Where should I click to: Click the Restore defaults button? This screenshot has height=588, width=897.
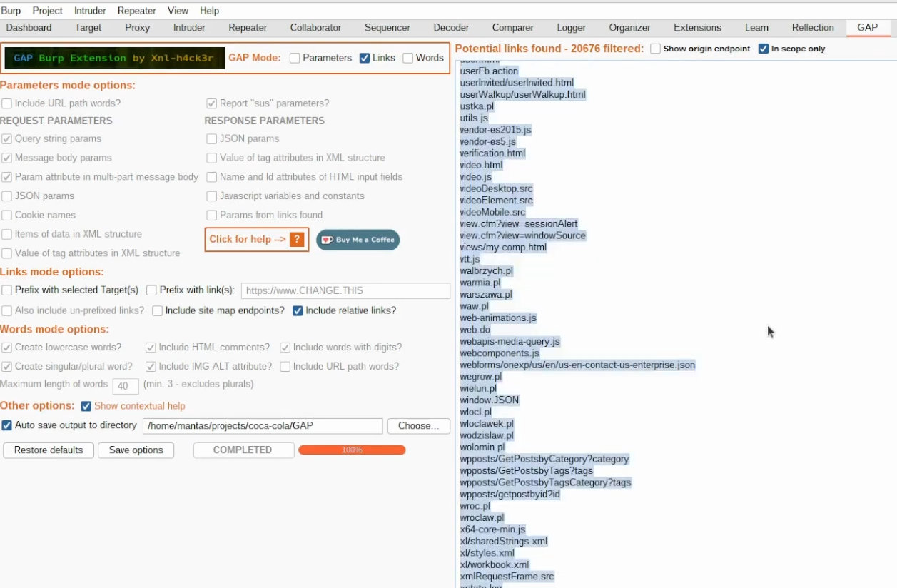click(x=48, y=450)
